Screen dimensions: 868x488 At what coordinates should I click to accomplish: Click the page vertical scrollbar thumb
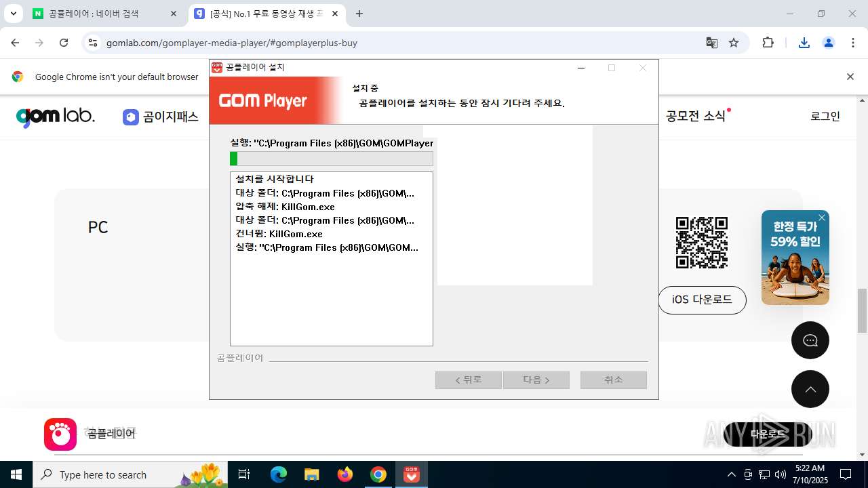[x=862, y=311]
